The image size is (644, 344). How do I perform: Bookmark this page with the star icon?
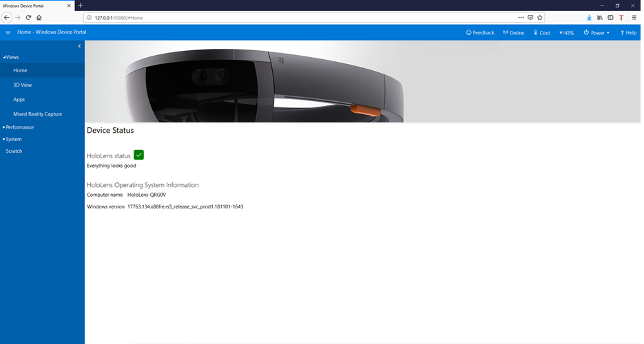pyautogui.click(x=540, y=18)
